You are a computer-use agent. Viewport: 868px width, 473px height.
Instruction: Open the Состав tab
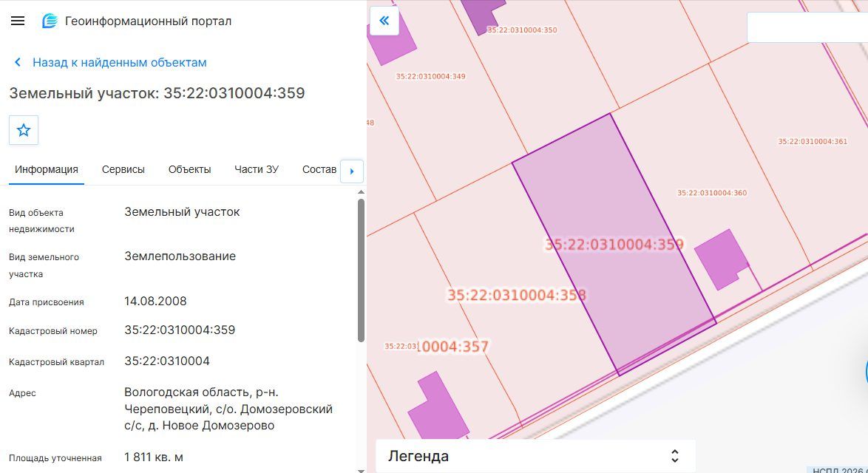pyautogui.click(x=319, y=169)
